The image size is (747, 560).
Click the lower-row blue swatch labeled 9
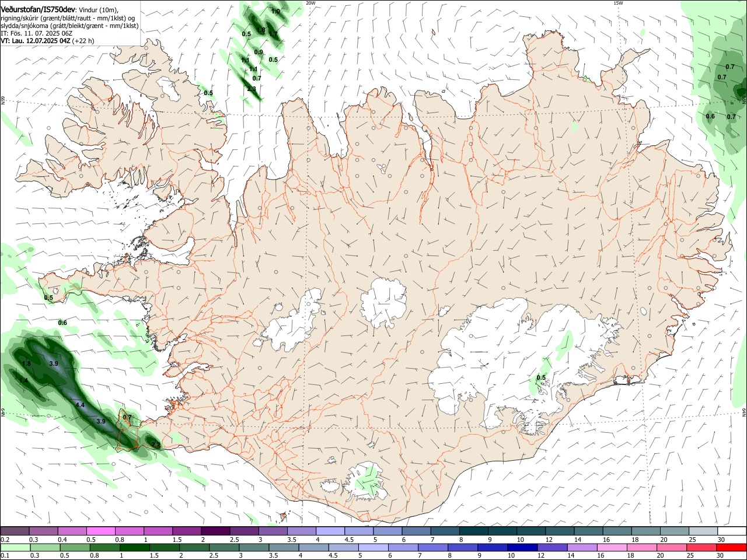click(x=491, y=547)
